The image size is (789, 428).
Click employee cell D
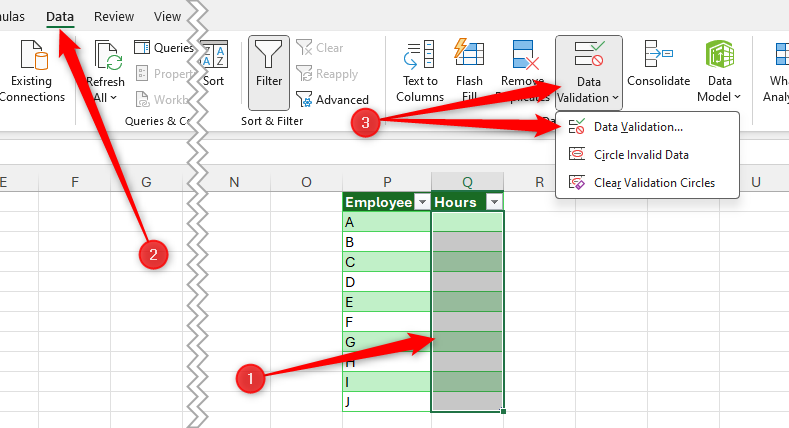pyautogui.click(x=386, y=282)
